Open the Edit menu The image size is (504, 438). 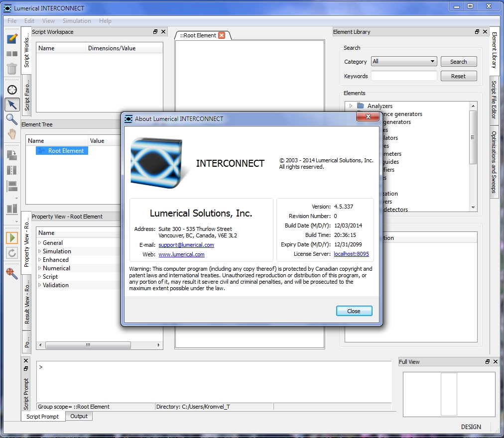[x=29, y=20]
